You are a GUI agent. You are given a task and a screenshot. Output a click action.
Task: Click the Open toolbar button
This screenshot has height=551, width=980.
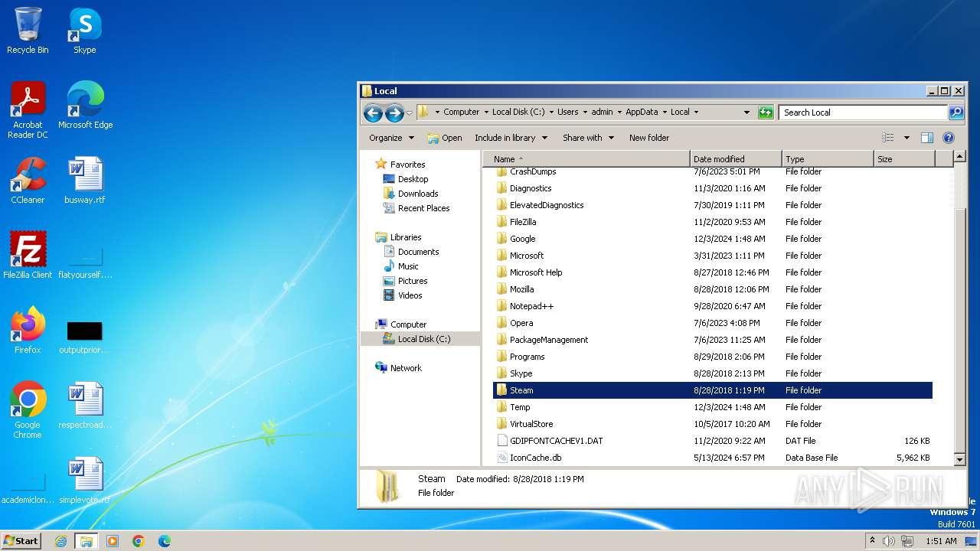pos(444,138)
